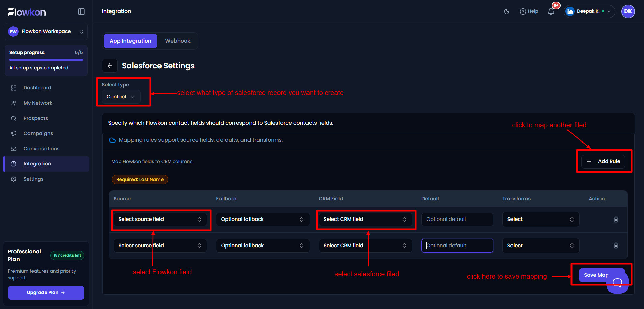Expand second row Optional fallback dropdown
The width and height of the screenshot is (644, 309).
[263, 246]
